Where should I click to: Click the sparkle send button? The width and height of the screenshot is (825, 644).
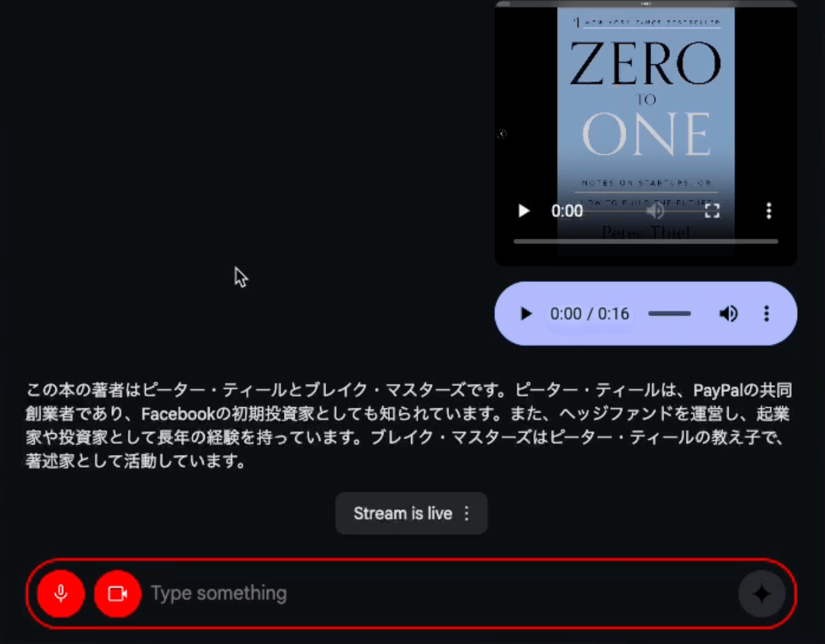762,593
